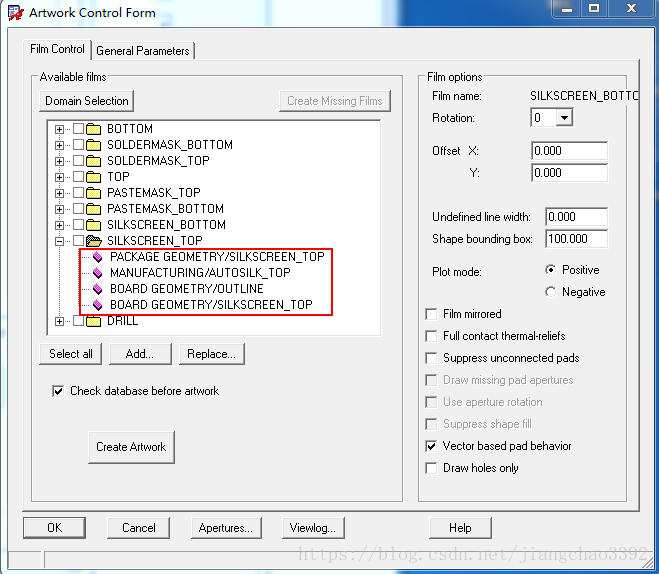This screenshot has height=574, width=659.
Task: Enable Full contact thermal-reliefs
Action: (431, 336)
